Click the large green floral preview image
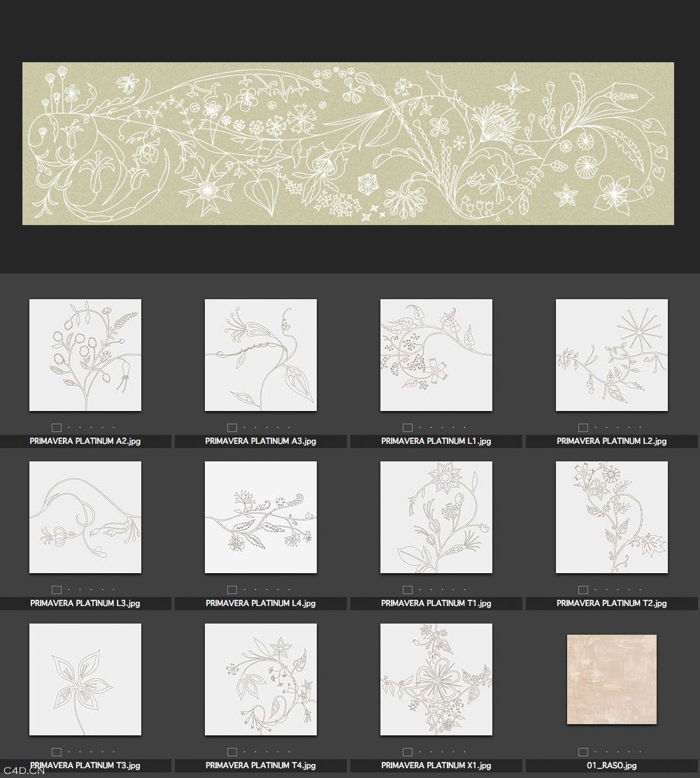700x778 pixels. 348,143
